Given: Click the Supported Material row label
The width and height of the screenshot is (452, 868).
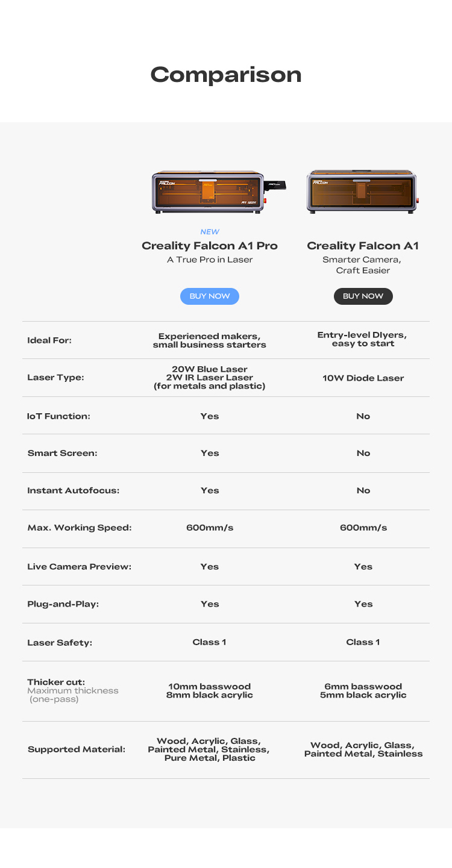Looking at the screenshot, I should [77, 750].
